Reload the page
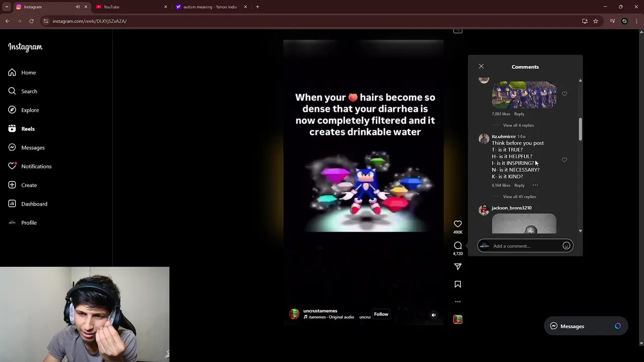644x362 pixels. click(31, 21)
